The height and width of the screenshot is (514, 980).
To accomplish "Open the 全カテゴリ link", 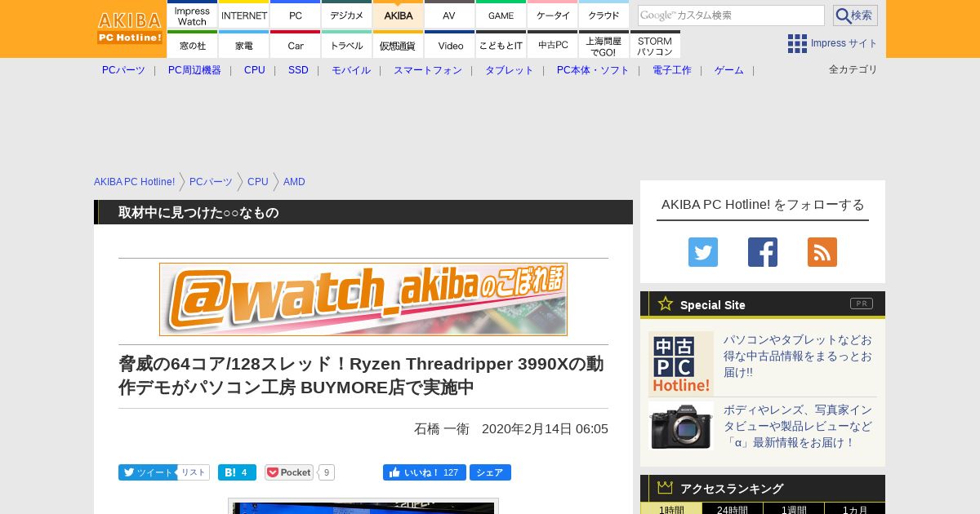I will [853, 69].
